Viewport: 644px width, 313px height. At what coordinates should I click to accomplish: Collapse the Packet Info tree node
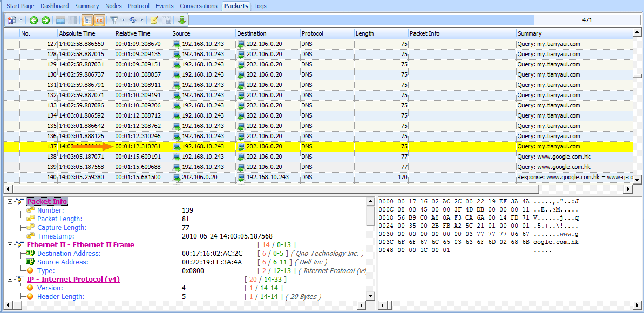(11, 202)
